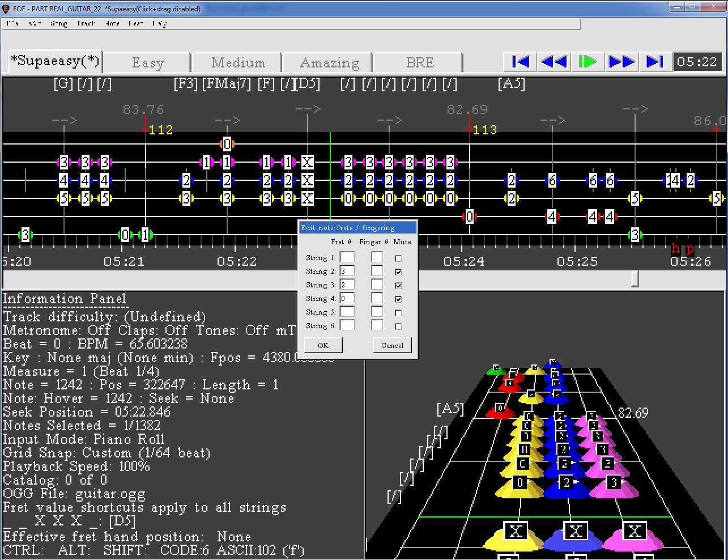Confirm the fret dialog with OK
Viewport: 728px width, 560px height.
click(323, 345)
